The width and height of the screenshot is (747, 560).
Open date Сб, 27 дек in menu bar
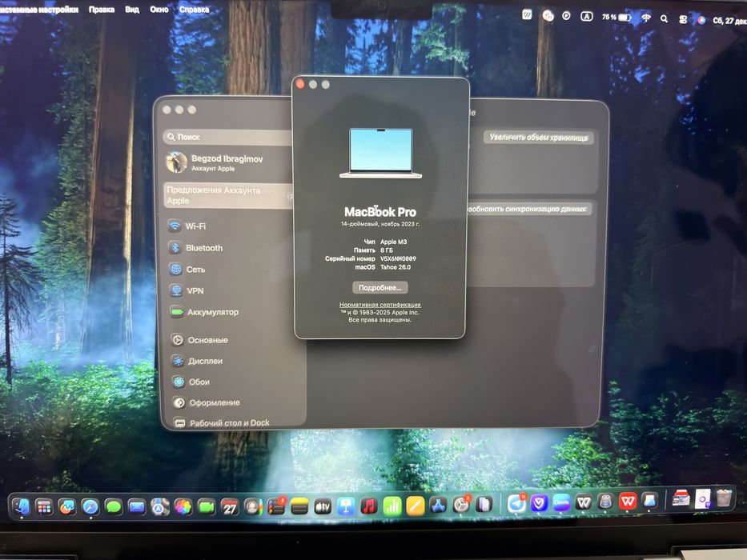[x=729, y=21]
